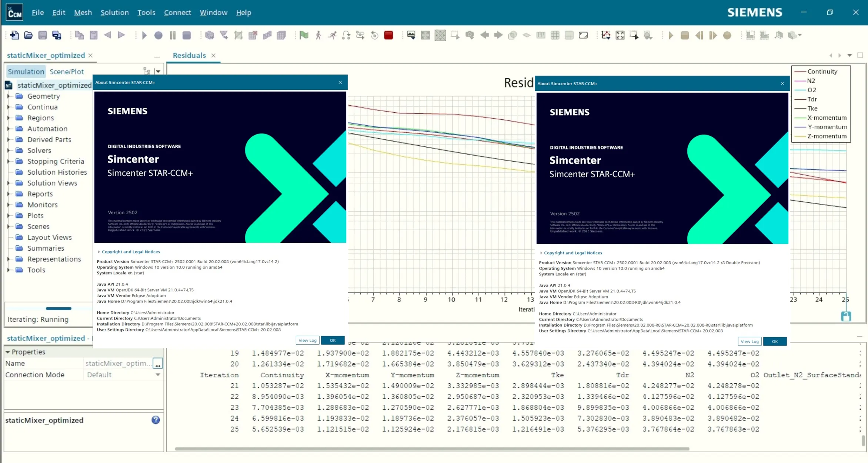Click the staticMixer_optimized sim file icon in tree
This screenshot has width=868, height=463.
9,85
